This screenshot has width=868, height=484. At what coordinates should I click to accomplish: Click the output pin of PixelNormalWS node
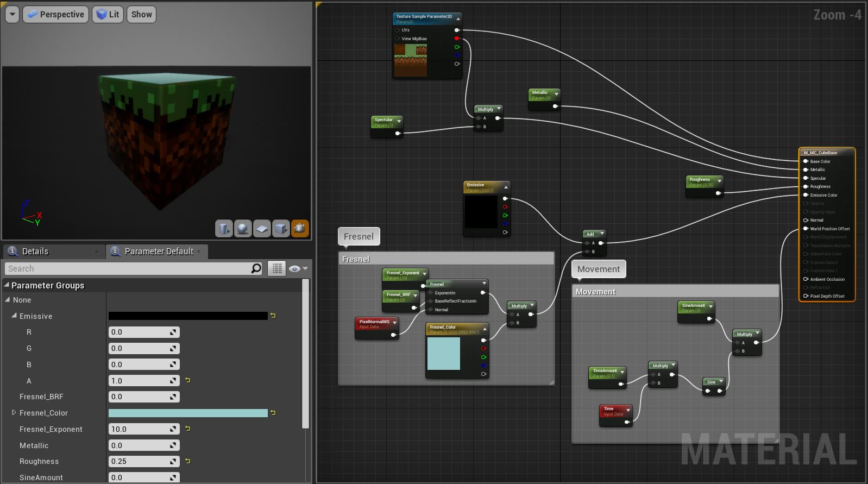point(393,335)
